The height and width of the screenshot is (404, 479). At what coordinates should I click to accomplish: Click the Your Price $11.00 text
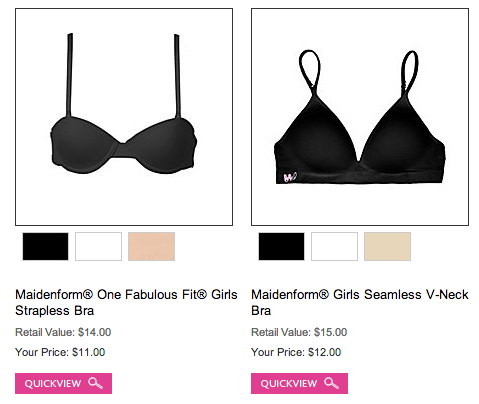click(60, 352)
